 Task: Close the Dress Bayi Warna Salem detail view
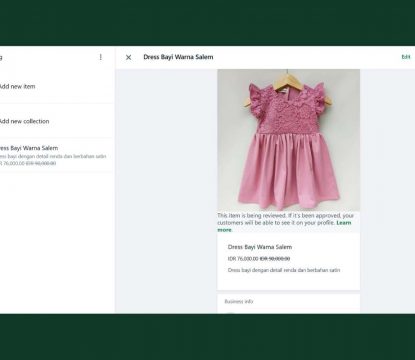point(128,57)
